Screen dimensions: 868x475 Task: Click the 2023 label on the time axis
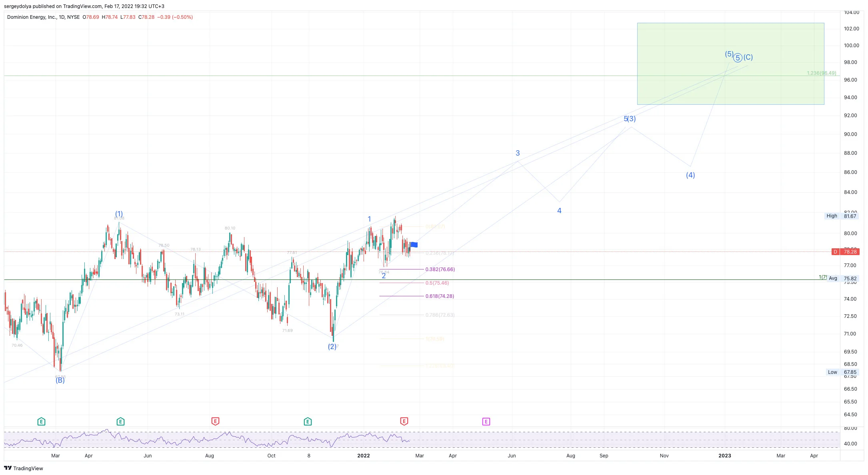[x=725, y=456]
